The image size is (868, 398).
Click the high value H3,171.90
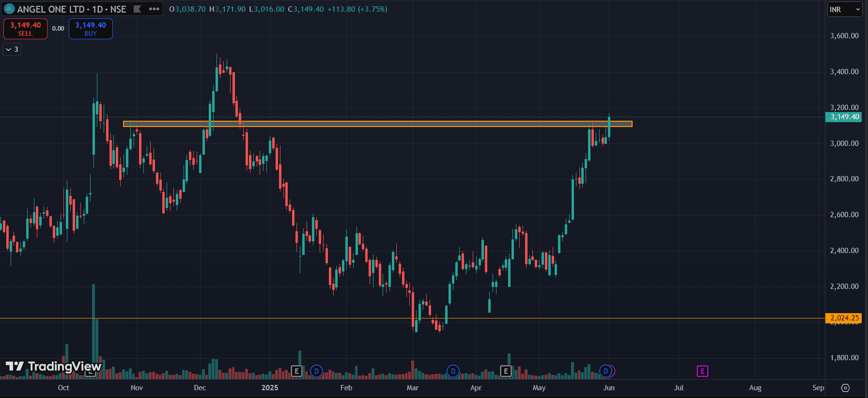pyautogui.click(x=227, y=9)
